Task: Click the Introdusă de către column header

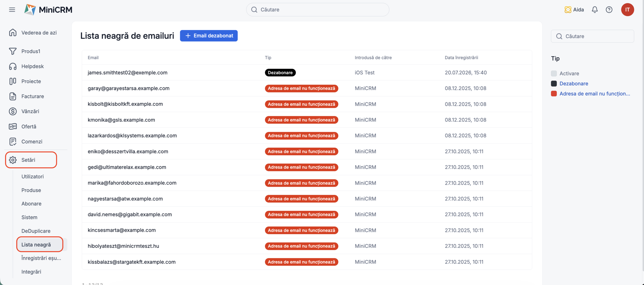Action: point(373,57)
